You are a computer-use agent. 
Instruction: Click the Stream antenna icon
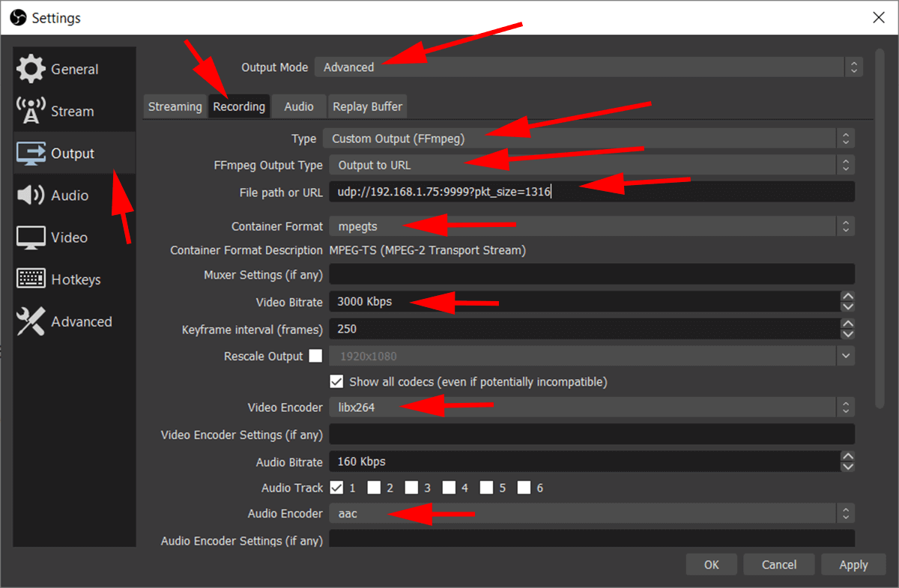(x=31, y=111)
